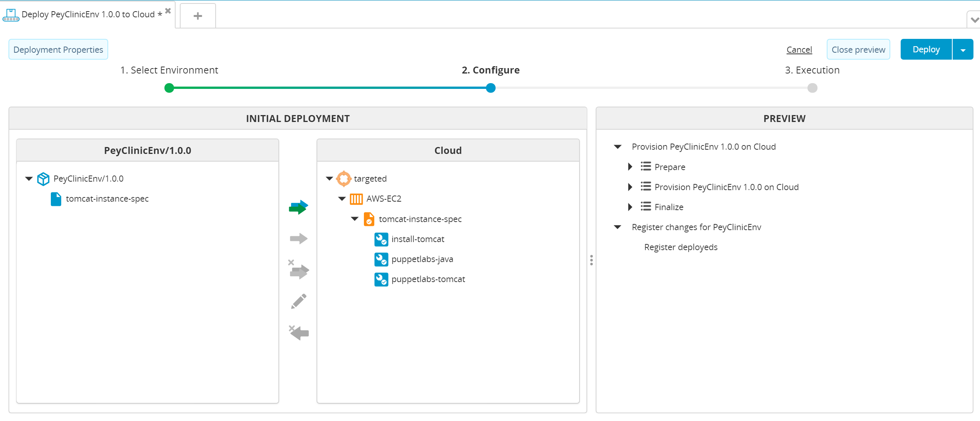Viewport: 980px width, 421px height.
Task: Open a new tab with plus button
Action: point(198,16)
